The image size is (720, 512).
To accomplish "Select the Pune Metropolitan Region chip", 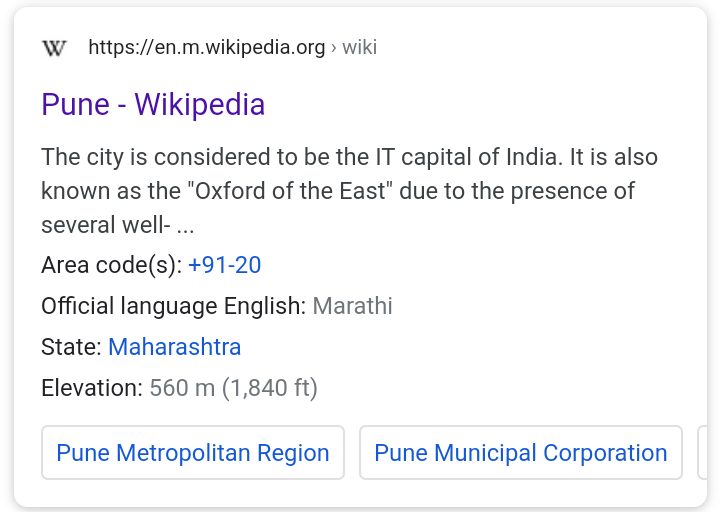I will click(x=193, y=453).
